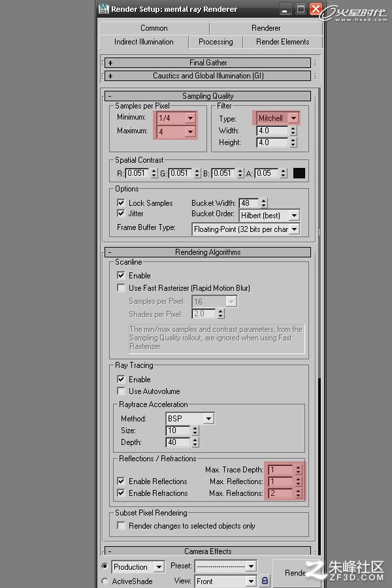This screenshot has height=588, width=392.
Task: Toggle the Jitter checkbox
Action: coord(121,214)
